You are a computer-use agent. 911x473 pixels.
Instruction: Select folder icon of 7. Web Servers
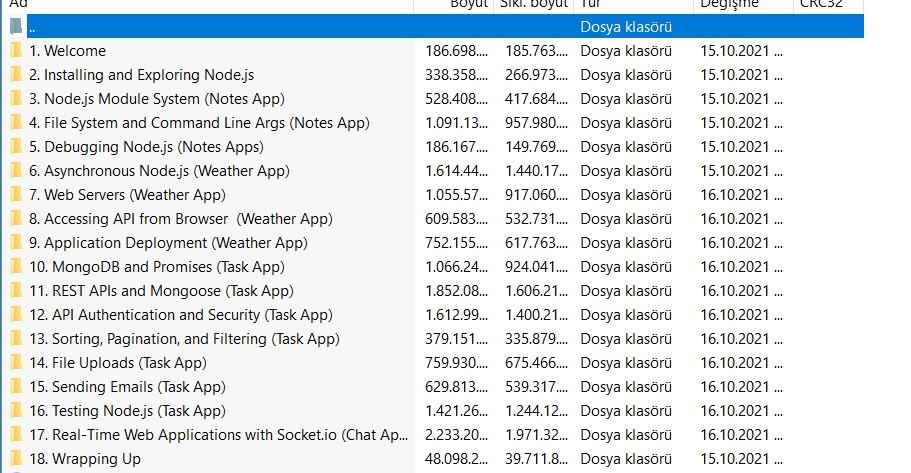(15, 195)
